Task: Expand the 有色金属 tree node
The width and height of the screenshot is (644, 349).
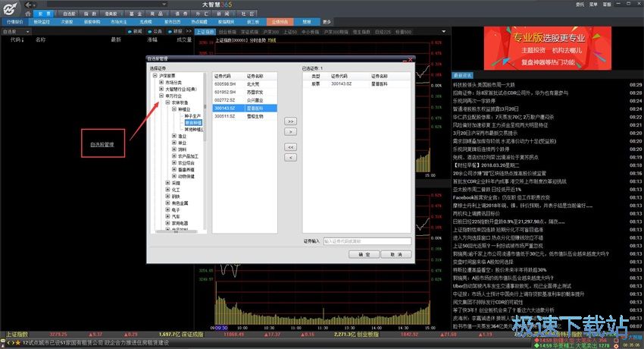Action: pyautogui.click(x=167, y=203)
